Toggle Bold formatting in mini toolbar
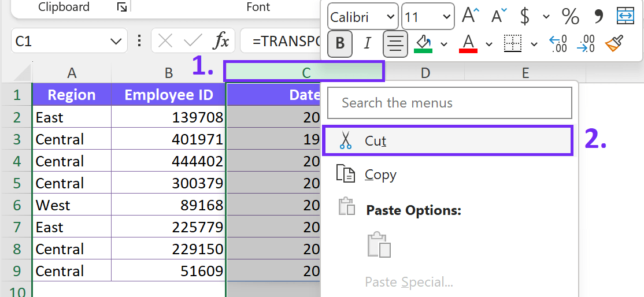The width and height of the screenshot is (644, 297). pyautogui.click(x=340, y=43)
